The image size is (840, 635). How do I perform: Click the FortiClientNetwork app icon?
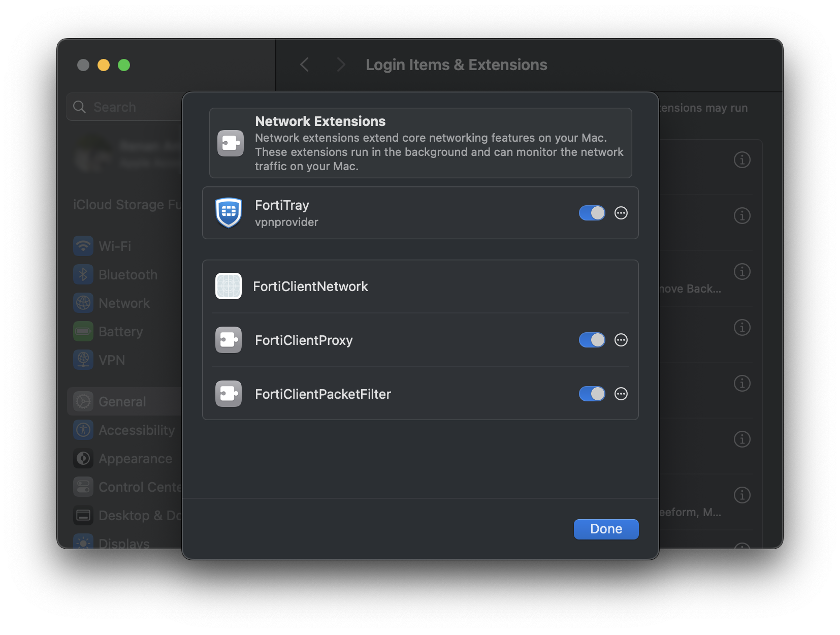pos(229,286)
